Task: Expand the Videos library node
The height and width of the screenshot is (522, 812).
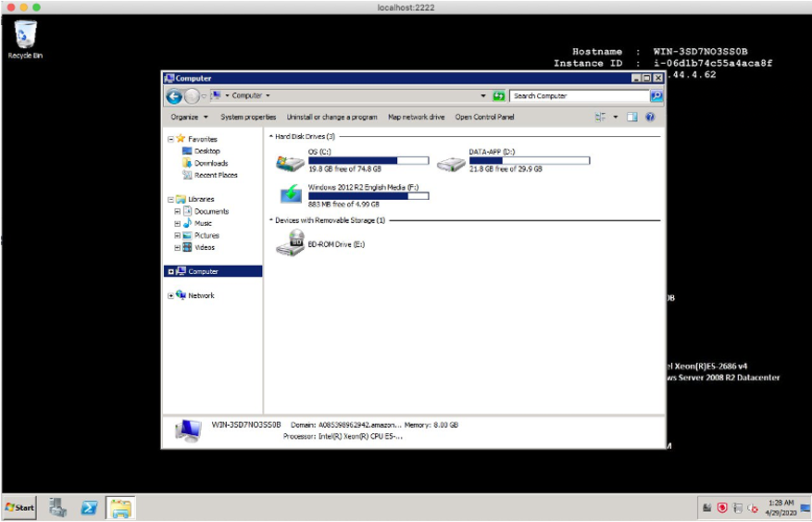Action: click(x=177, y=247)
